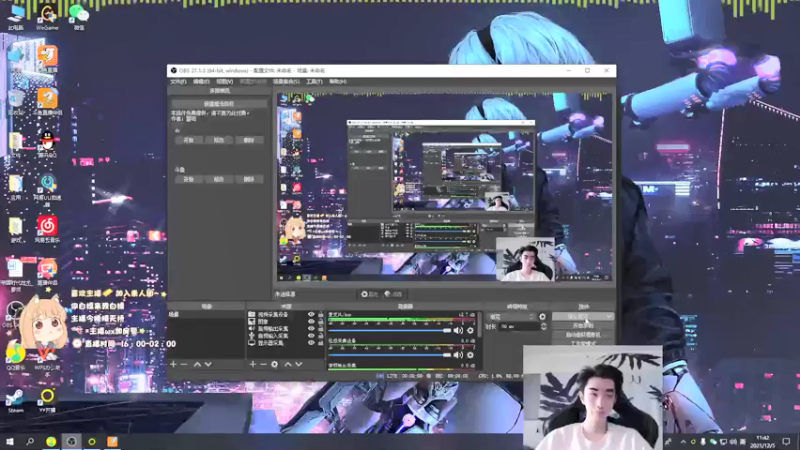800x450 pixels.
Task: Toggle lock of 视频采集设备 source
Action: (320, 315)
